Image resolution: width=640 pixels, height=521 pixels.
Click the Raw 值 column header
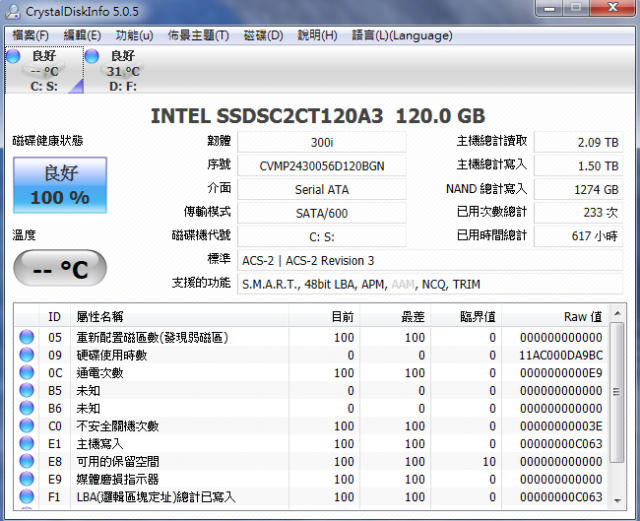coord(555,316)
